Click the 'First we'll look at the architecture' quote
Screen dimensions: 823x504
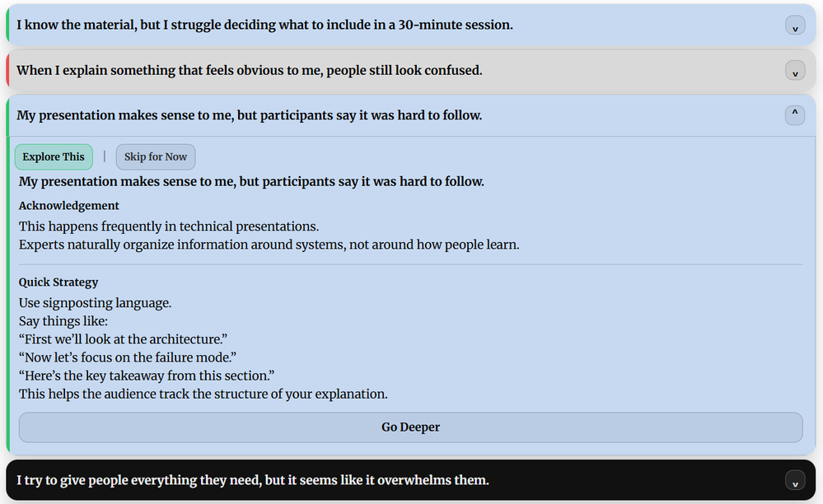123,339
